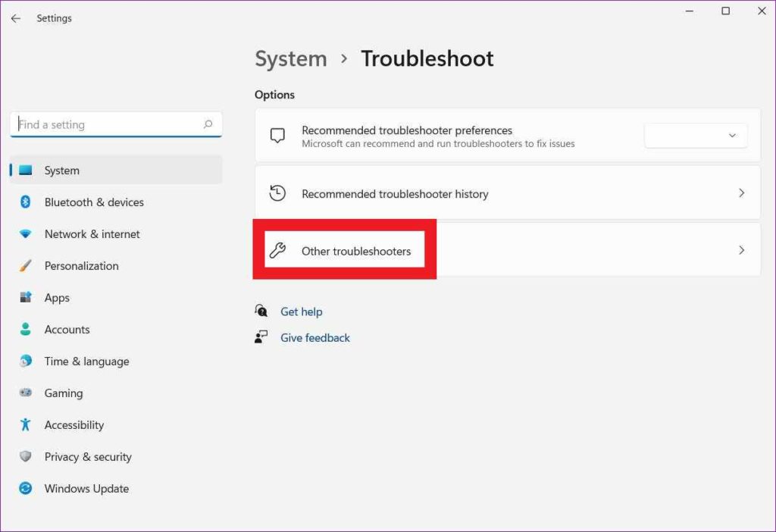Click the Get help headset icon
Screen dimensions: 776x532
click(261, 311)
